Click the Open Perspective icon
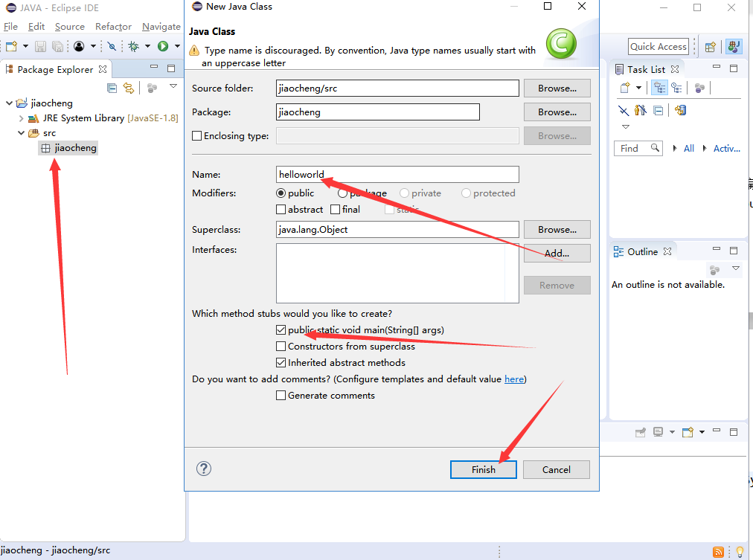 click(x=711, y=47)
